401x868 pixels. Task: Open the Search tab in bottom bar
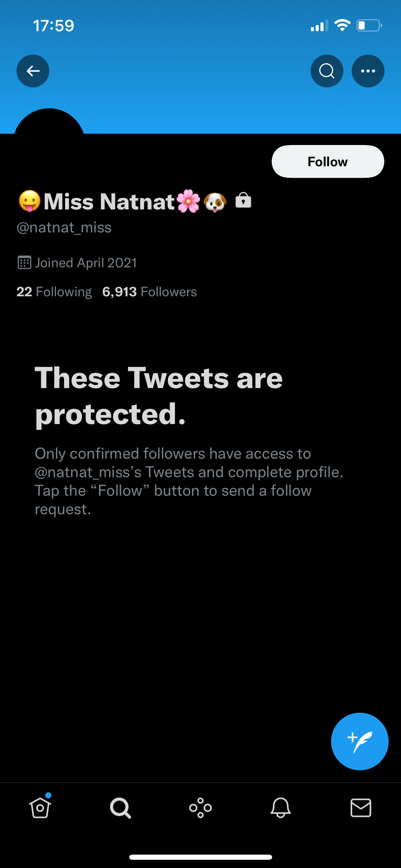coord(120,808)
